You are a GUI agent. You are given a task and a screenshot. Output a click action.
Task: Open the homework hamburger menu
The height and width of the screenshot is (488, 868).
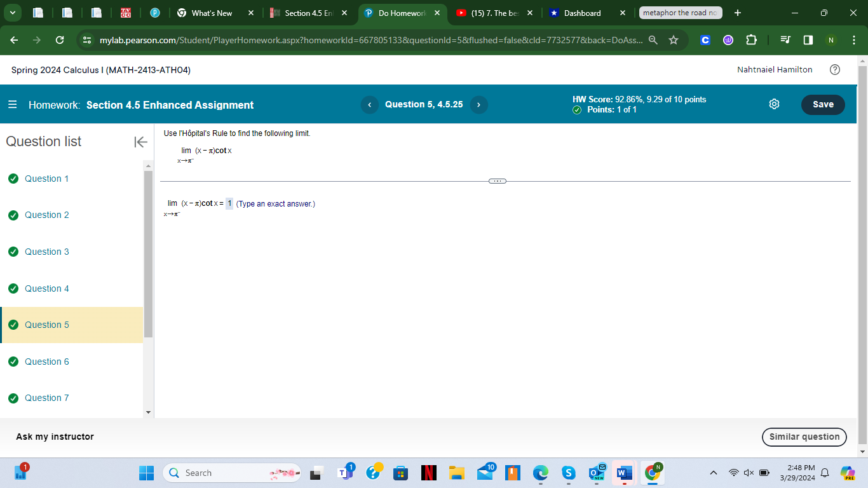point(14,104)
